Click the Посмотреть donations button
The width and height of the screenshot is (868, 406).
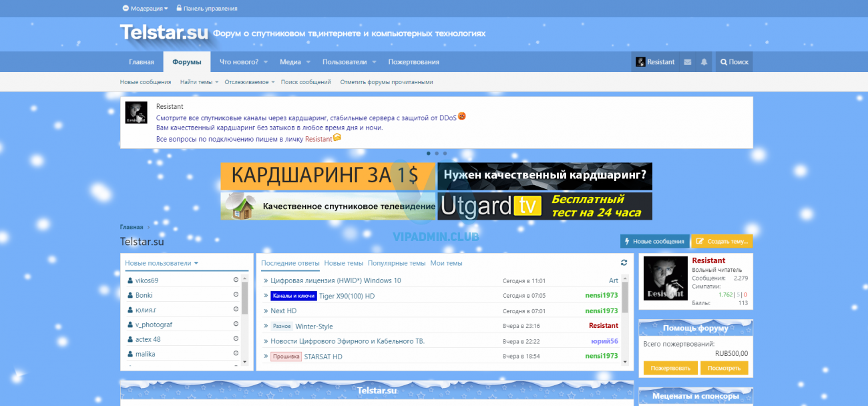coord(724,368)
